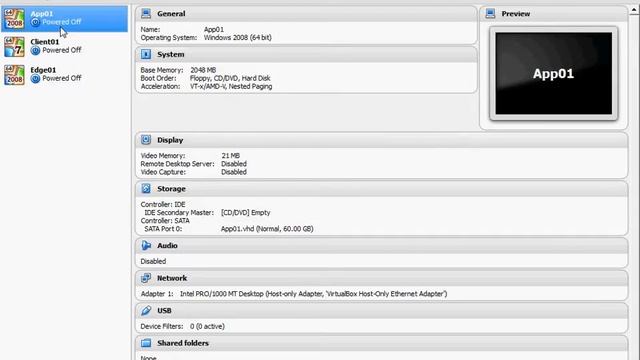
Task: Open the Shared folders settings heading
Action: click(x=183, y=343)
